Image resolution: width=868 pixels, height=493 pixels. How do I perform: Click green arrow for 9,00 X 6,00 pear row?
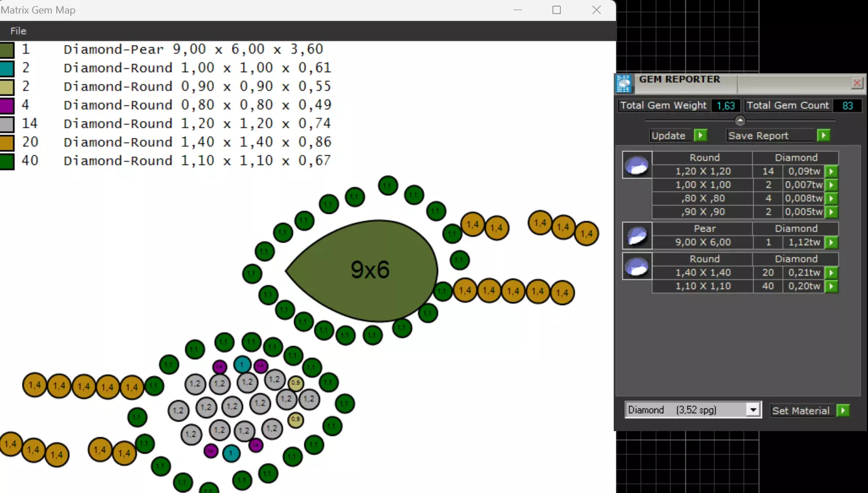pyautogui.click(x=831, y=242)
